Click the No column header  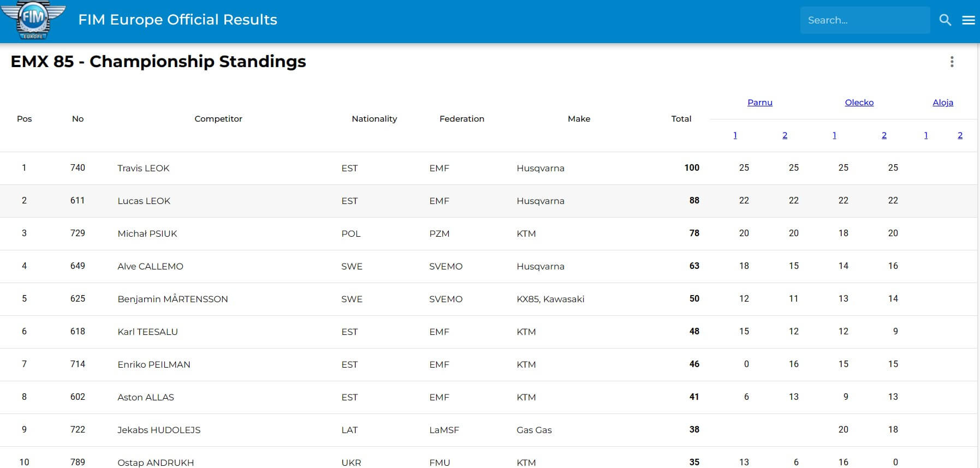(x=78, y=119)
